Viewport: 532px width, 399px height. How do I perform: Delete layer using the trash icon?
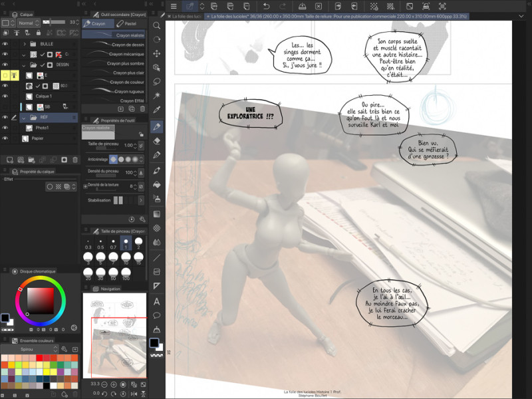74,160
